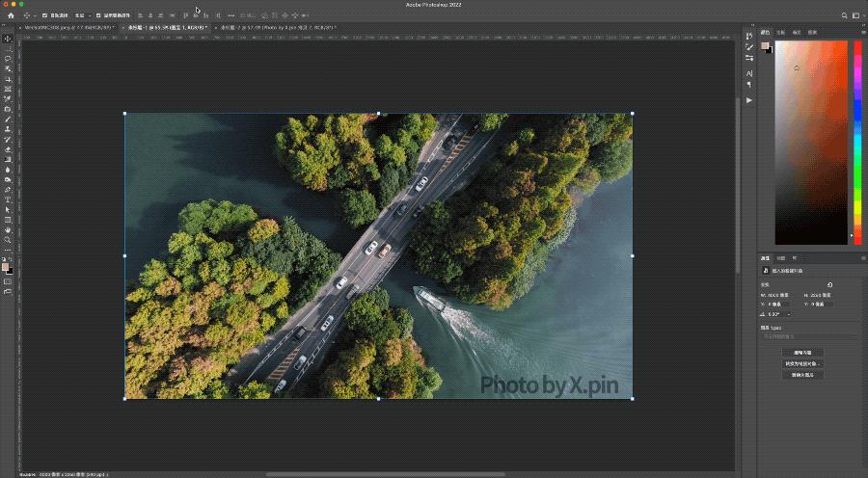Open the layer/group dropdown in options bar
Viewport: 868px width, 478px height.
[x=81, y=15]
